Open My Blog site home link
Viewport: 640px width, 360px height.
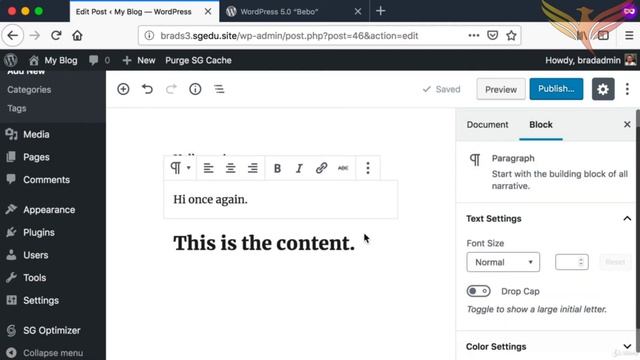(x=53, y=60)
